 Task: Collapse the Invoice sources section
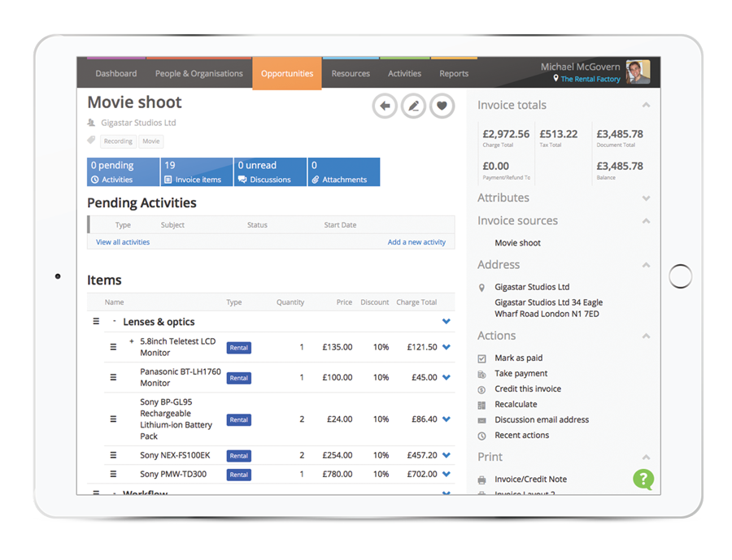(x=646, y=221)
